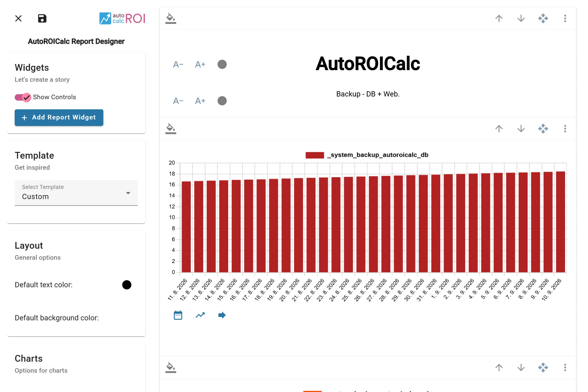Click the 'General options' subtitle

click(38, 258)
